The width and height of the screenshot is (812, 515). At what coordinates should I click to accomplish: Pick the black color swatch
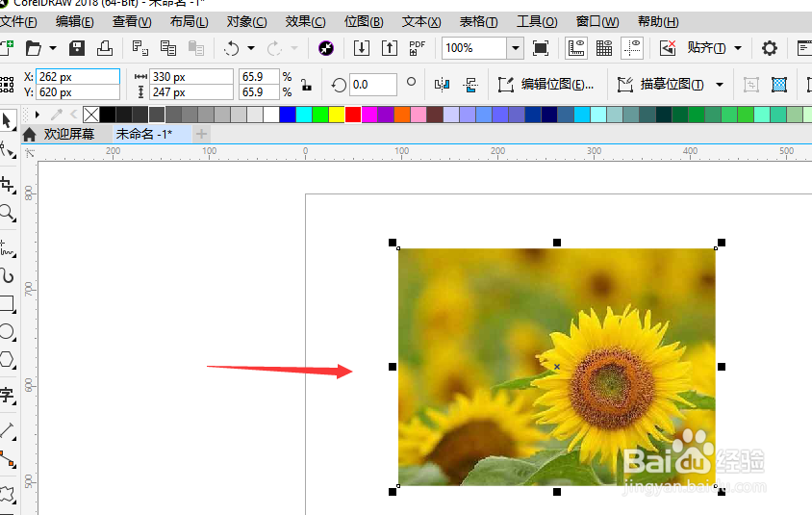point(107,115)
